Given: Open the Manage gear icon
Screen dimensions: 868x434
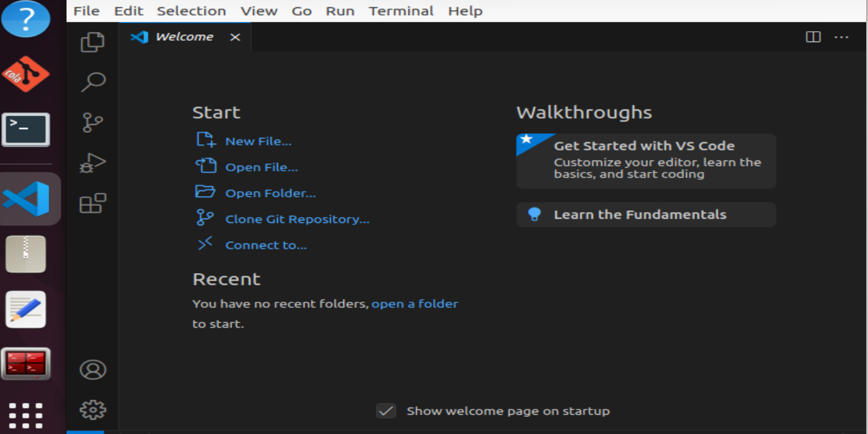Looking at the screenshot, I should pyautogui.click(x=93, y=410).
